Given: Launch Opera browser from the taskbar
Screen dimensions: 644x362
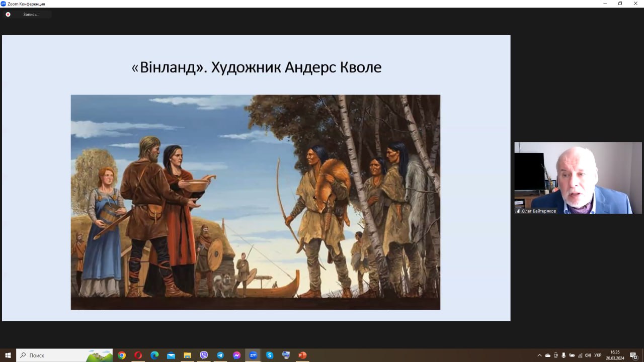Looking at the screenshot, I should 138,355.
